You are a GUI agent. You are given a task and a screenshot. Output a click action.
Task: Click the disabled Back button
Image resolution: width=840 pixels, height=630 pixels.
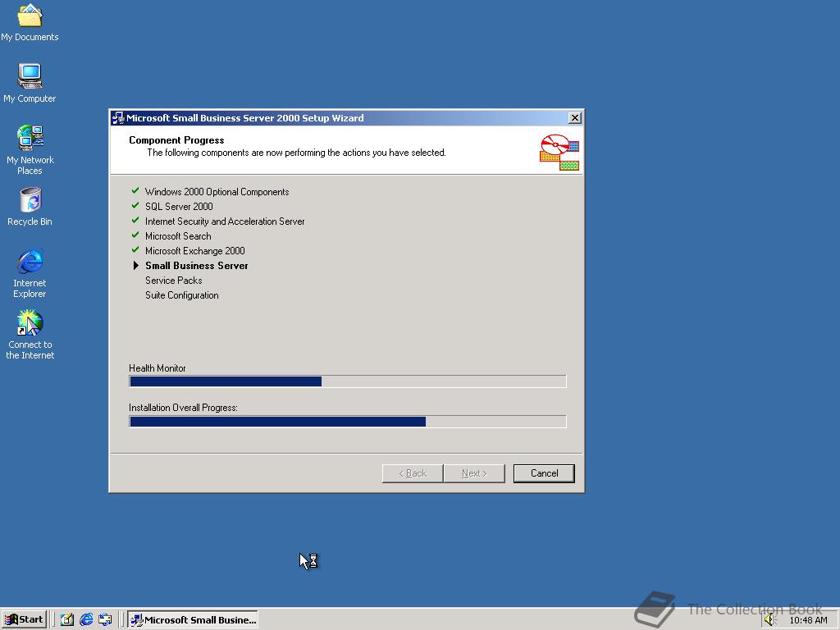pos(413,473)
